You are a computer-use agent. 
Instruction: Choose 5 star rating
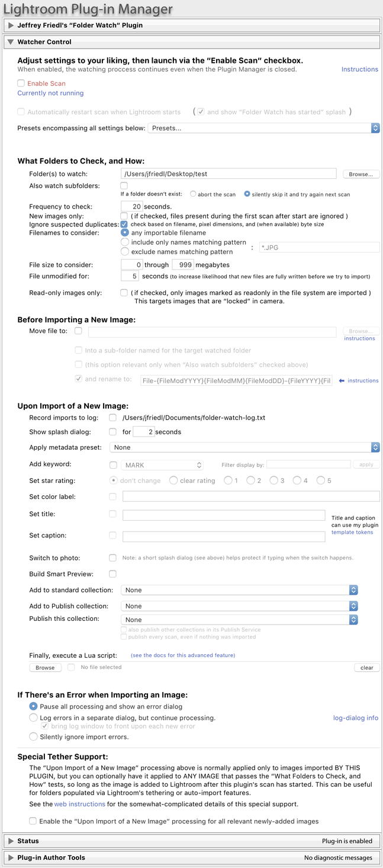coord(321,481)
